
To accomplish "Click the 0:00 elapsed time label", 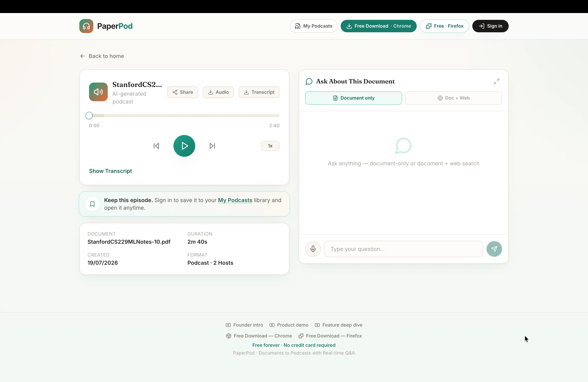I will pos(94,125).
